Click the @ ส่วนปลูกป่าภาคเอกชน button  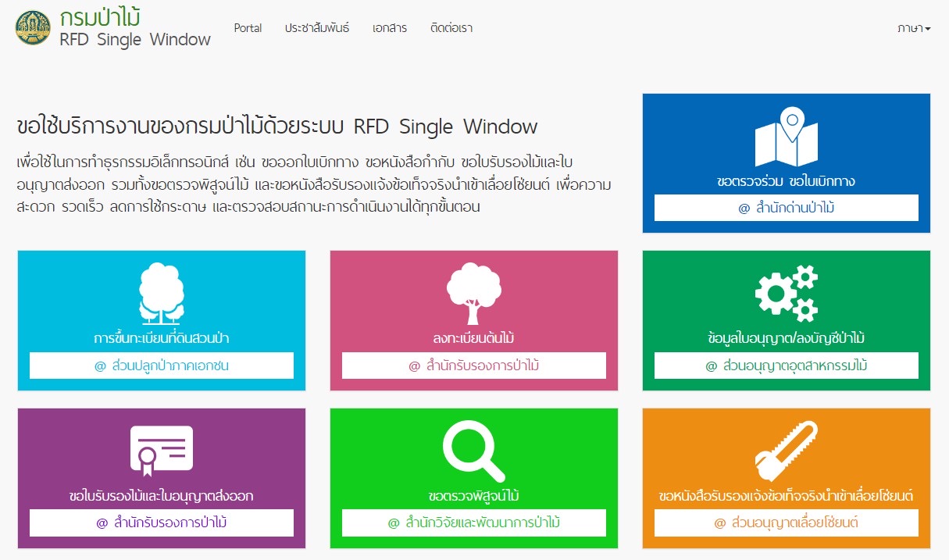coord(162,366)
